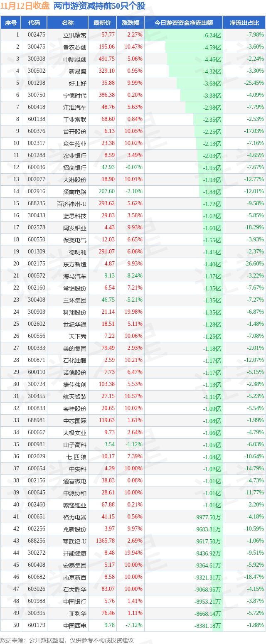
Task: Click the 名称 column header
Action: pyautogui.click(x=68, y=23)
